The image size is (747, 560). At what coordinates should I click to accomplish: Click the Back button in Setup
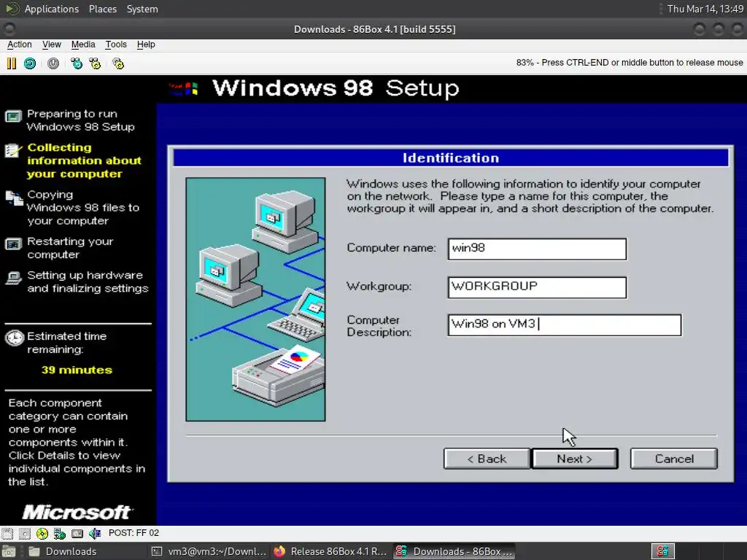click(x=487, y=459)
